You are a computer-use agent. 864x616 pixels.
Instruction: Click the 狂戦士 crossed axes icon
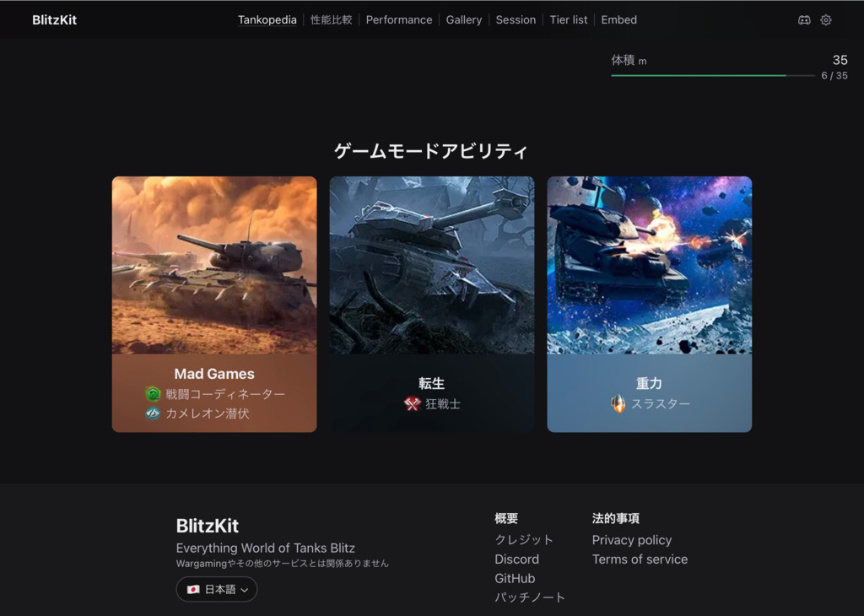[412, 404]
